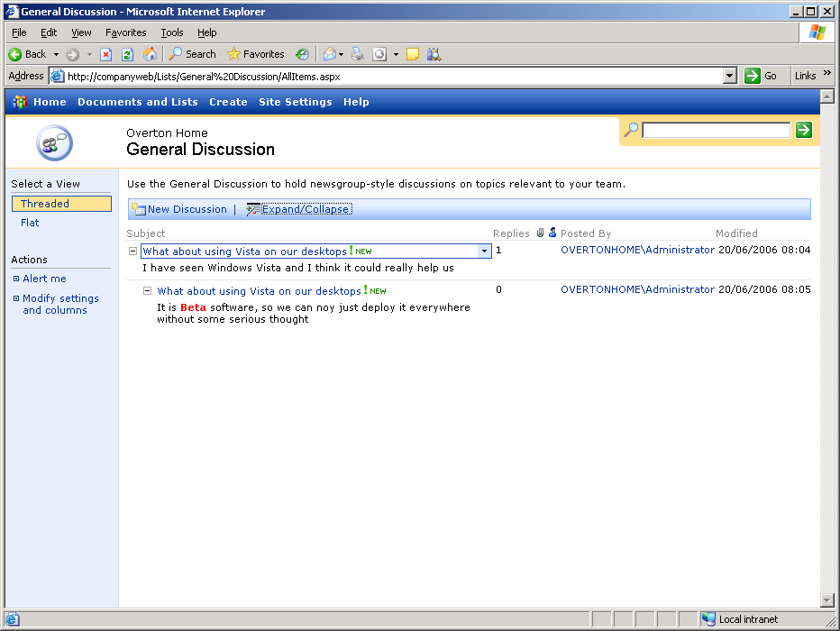
Task: Click the Back arrow icon
Action: [x=15, y=54]
